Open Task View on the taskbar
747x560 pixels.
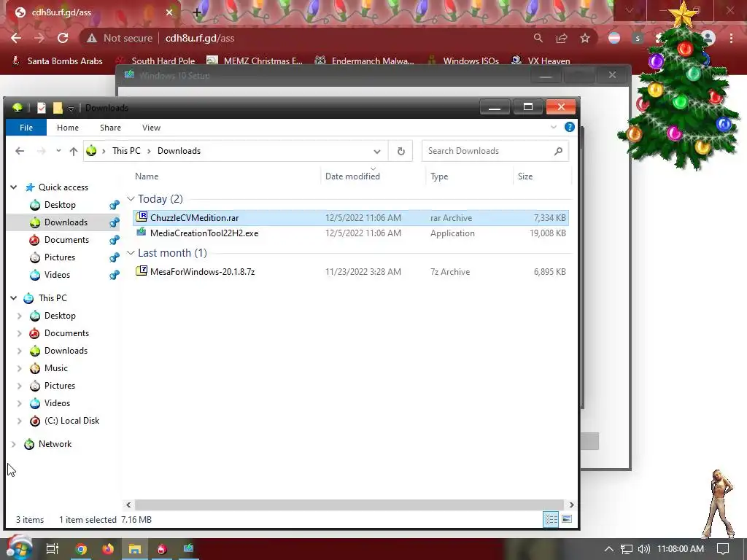pos(52,548)
